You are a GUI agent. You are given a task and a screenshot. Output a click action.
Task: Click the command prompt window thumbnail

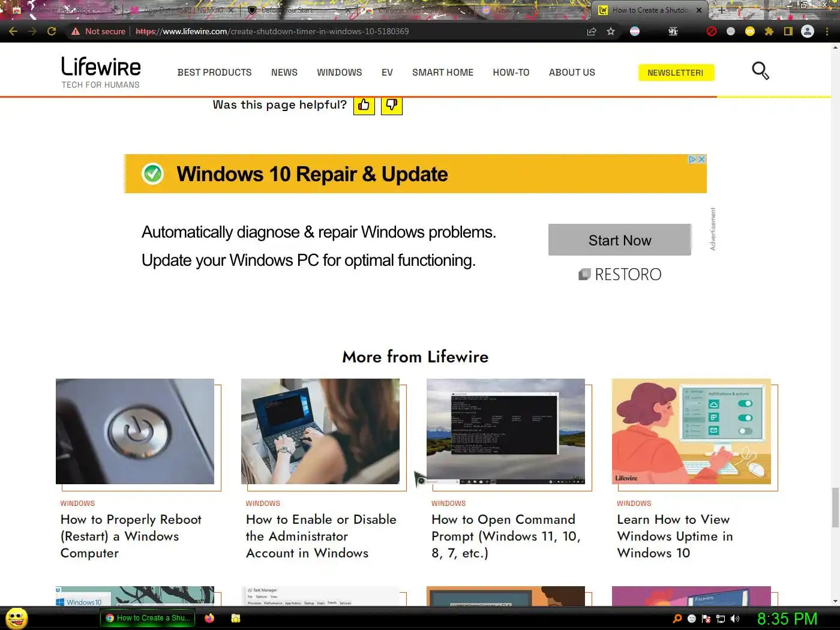(506, 431)
